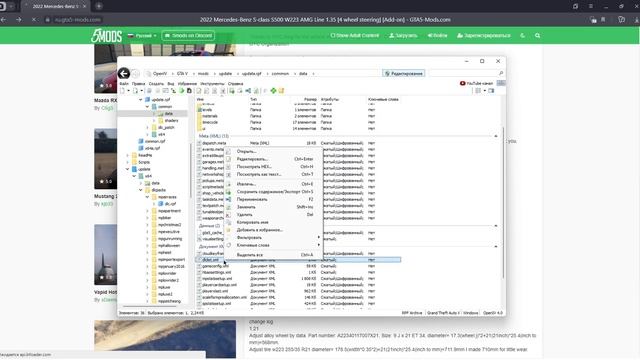
Task: Click the site search magnifier icon
Action: pos(538,36)
